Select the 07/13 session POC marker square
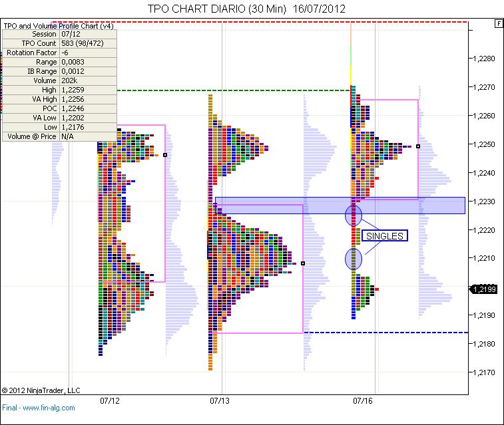Viewport: 504px width, 425px height. coord(303,263)
